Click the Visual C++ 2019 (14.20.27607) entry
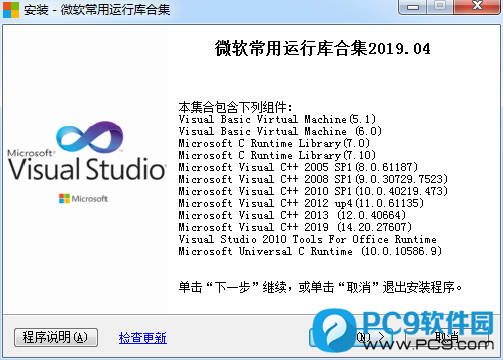This screenshot has width=503, height=360. pos(295,227)
